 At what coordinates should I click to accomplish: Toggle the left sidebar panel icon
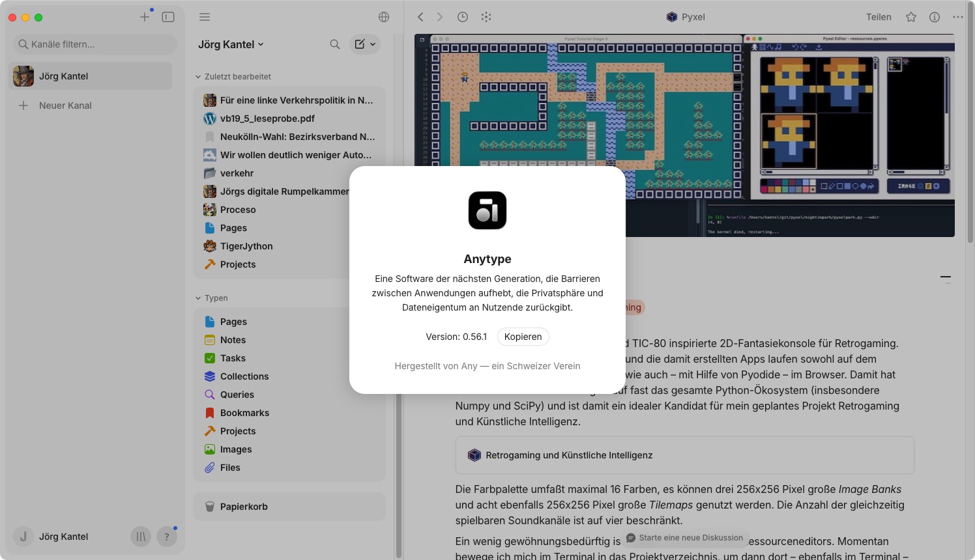[168, 17]
